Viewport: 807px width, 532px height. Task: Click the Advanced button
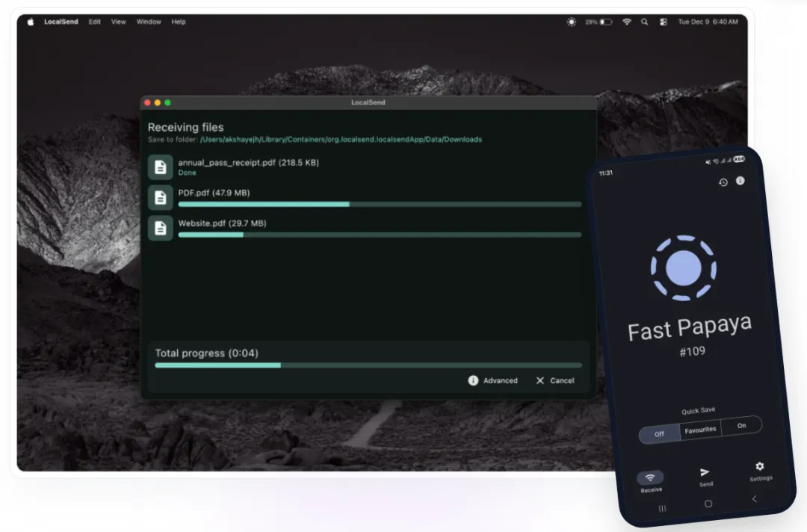tap(493, 380)
